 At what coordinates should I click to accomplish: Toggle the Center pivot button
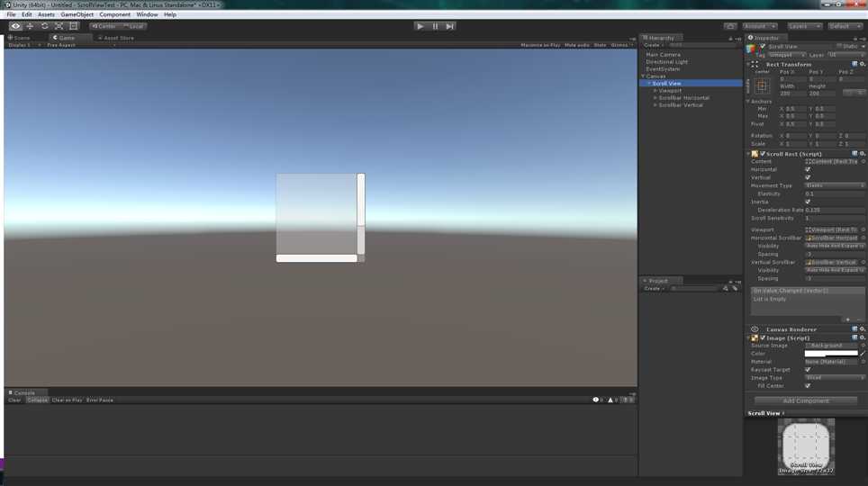[104, 26]
